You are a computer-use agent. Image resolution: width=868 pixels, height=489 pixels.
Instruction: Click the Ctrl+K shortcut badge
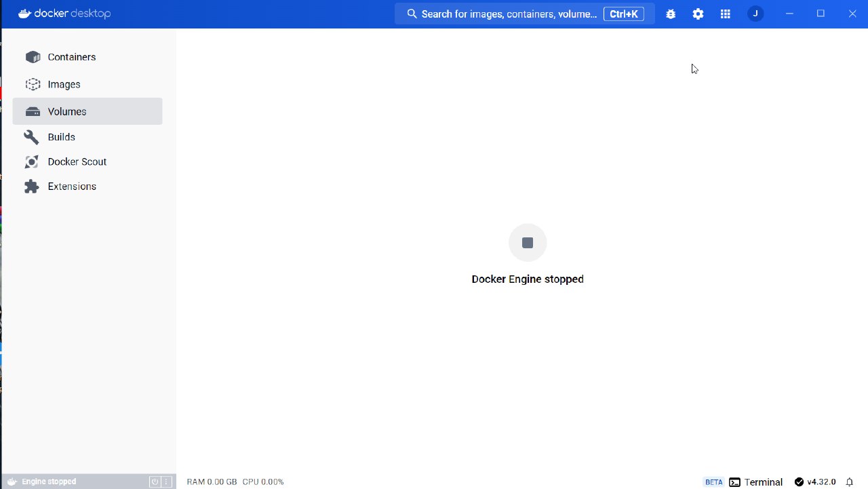[x=623, y=14]
